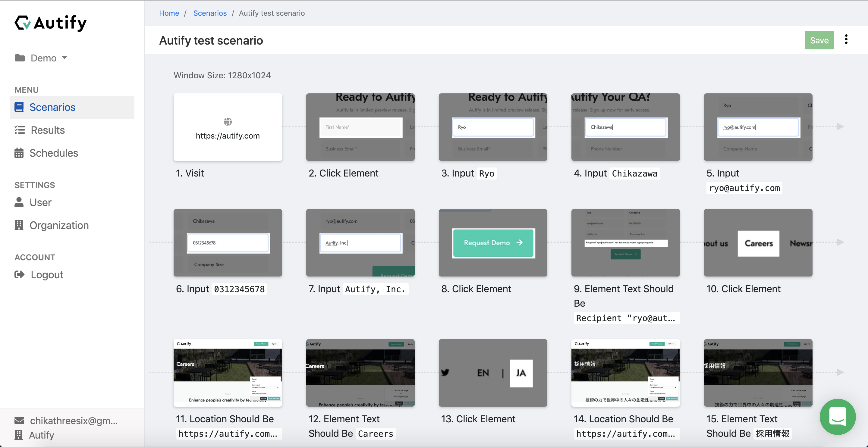This screenshot has height=447, width=868.
Task: Click the Results list icon
Action: 19,130
